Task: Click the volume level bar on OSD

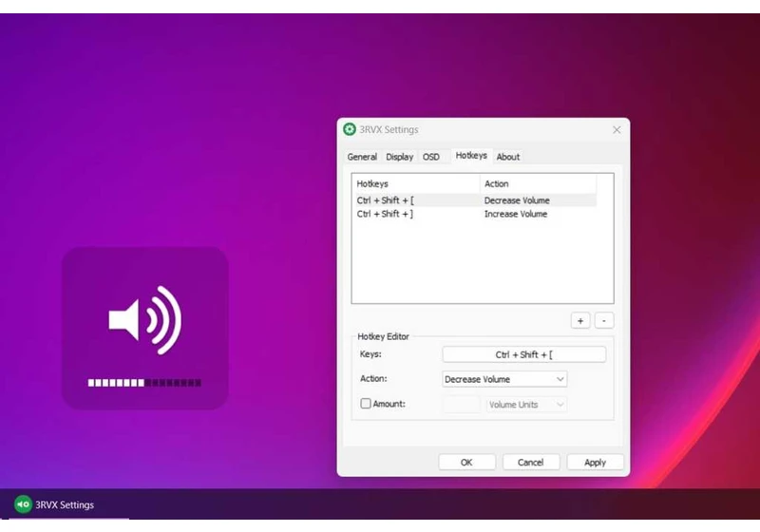Action: tap(144, 383)
